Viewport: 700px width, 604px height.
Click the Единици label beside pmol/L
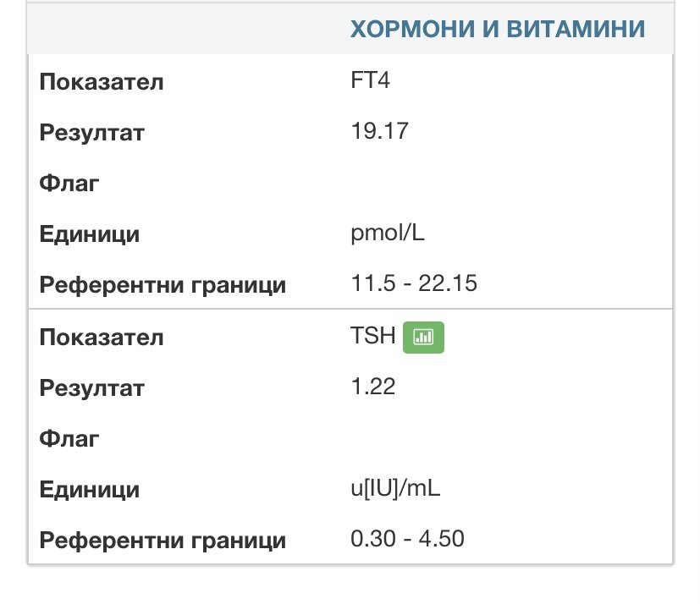(90, 234)
